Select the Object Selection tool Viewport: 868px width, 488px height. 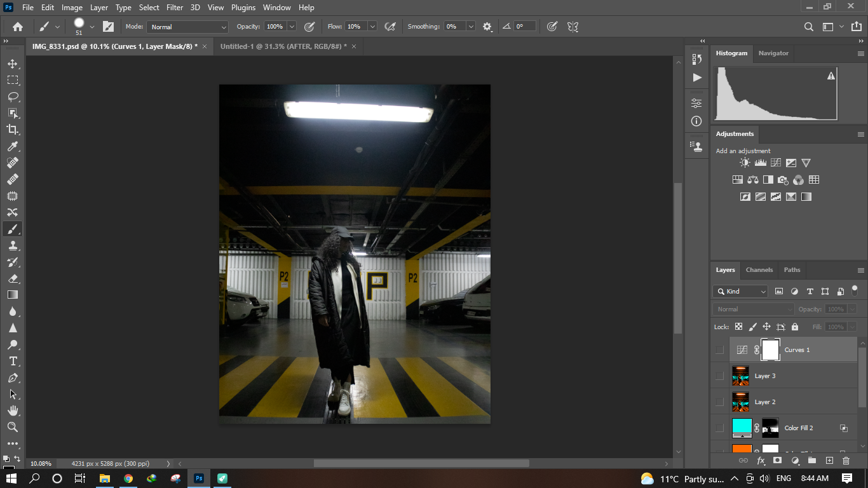[13, 113]
